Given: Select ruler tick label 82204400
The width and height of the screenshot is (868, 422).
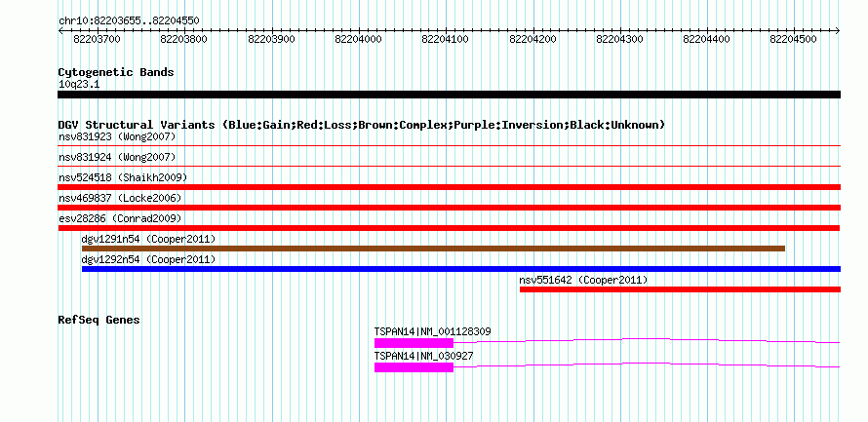Looking at the screenshot, I should 706,39.
